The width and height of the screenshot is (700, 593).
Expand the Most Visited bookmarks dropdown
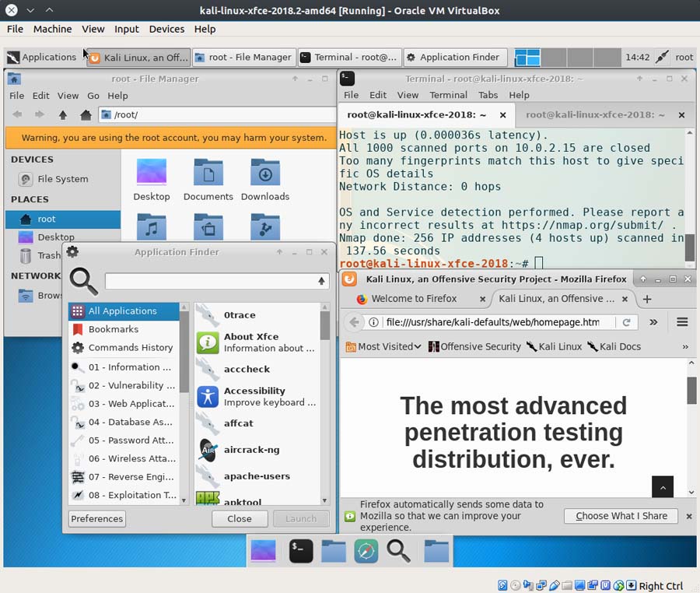[x=383, y=346]
